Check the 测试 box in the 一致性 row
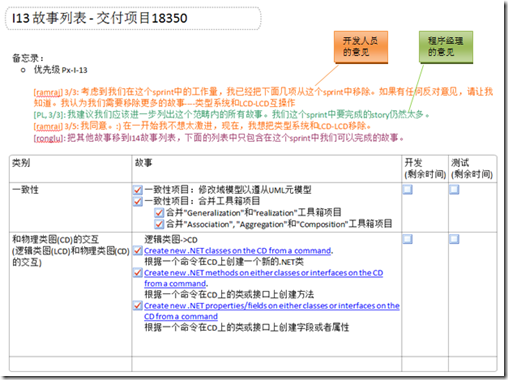 (454, 190)
